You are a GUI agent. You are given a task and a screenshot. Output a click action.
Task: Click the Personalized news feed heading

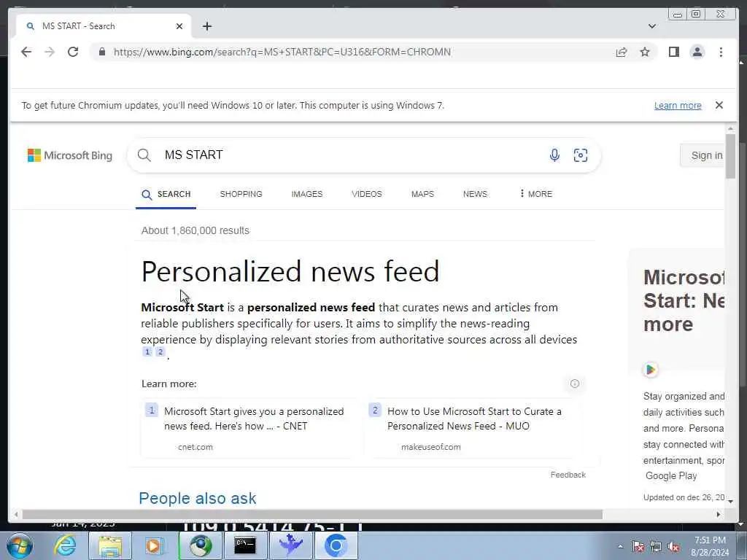coord(290,271)
